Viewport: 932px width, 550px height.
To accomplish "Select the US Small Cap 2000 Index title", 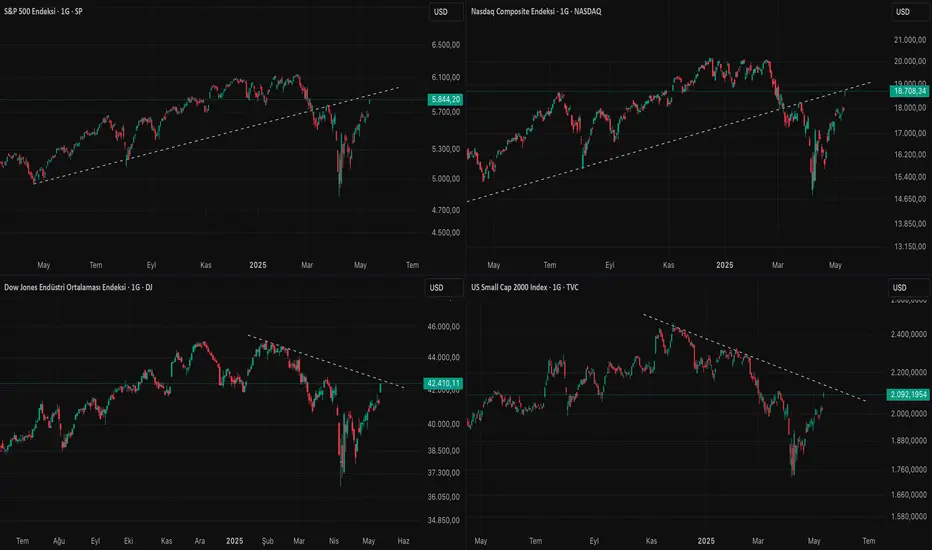I will pyautogui.click(x=525, y=288).
